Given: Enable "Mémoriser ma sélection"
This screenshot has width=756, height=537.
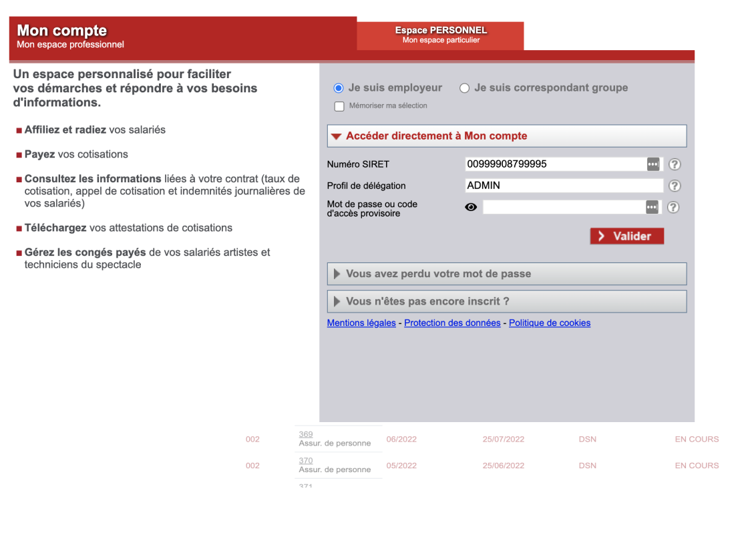Looking at the screenshot, I should pyautogui.click(x=339, y=106).
